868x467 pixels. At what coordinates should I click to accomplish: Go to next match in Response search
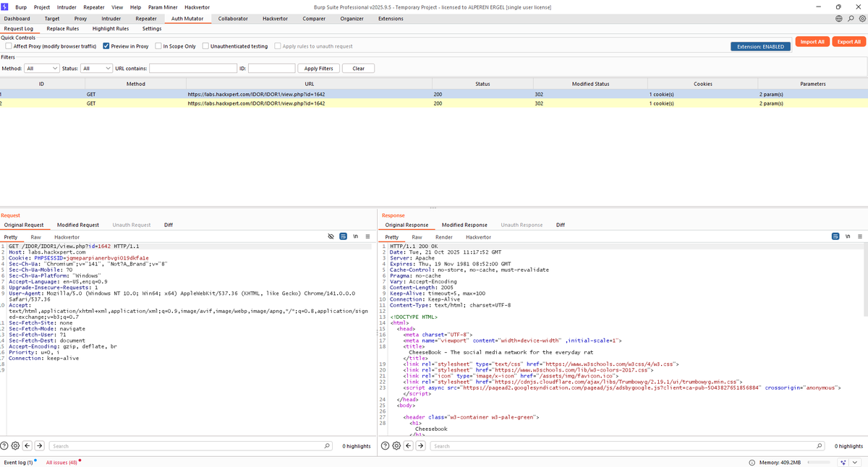click(x=420, y=446)
